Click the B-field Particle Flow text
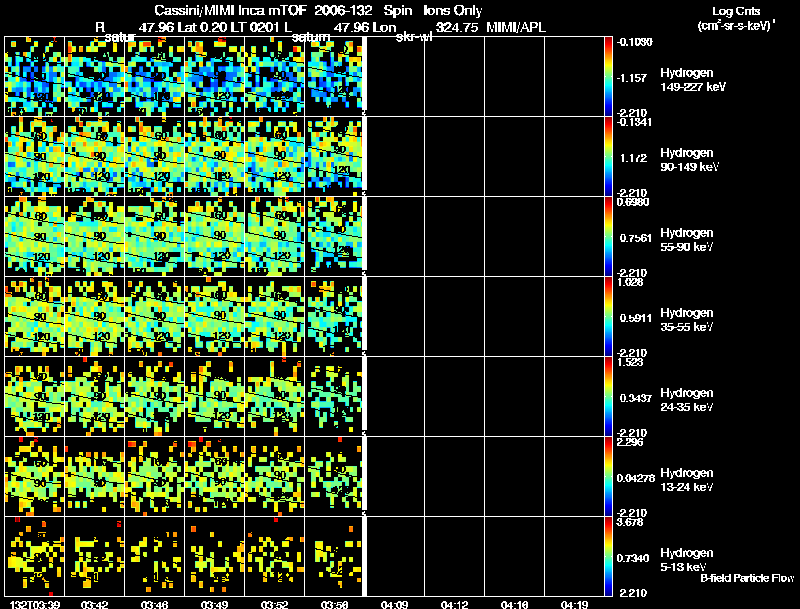The image size is (800, 609). (746, 578)
